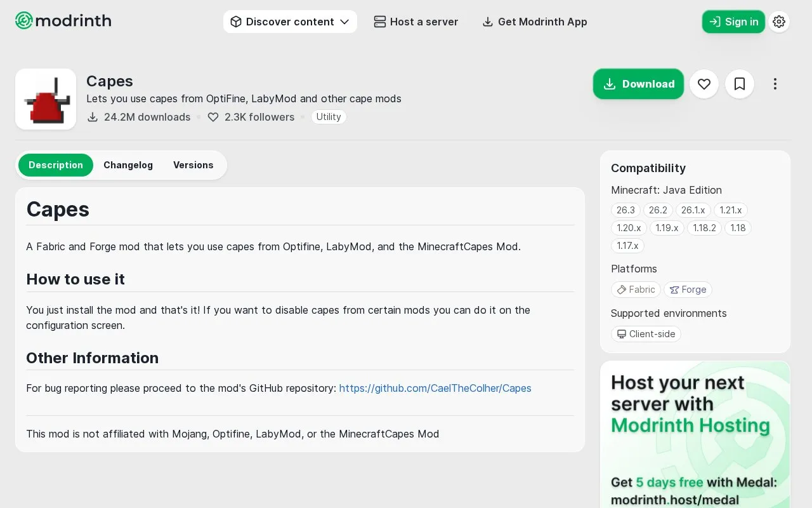Go to Get Modrinth App
Viewport: 812px width, 508px height.
point(535,22)
